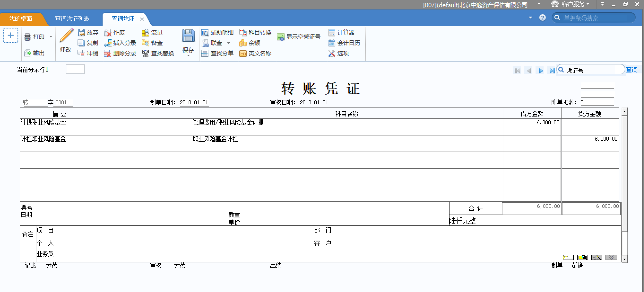Screen dimensions: 644x292
Task: Expand the 联查 dropdown arrow
Action: point(228,43)
